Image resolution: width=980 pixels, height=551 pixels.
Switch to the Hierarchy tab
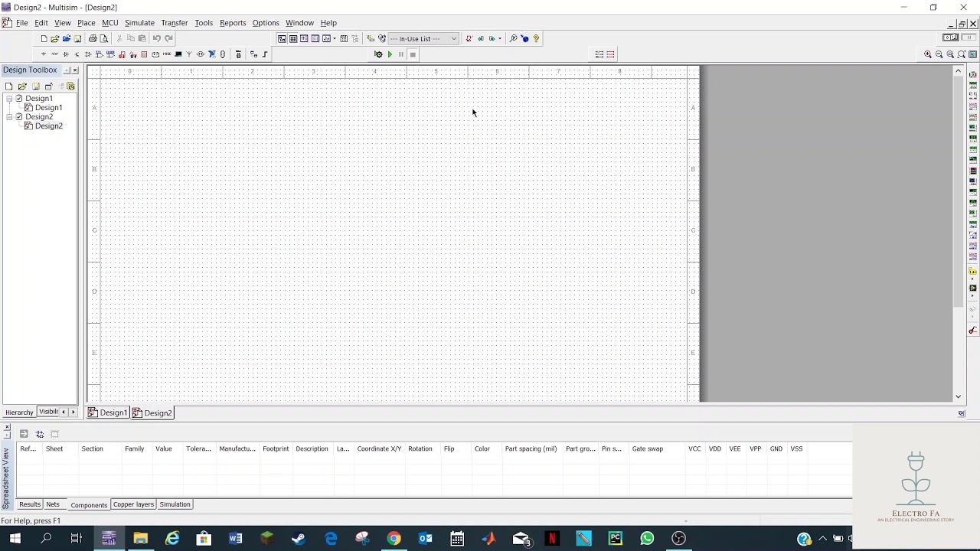tap(19, 412)
